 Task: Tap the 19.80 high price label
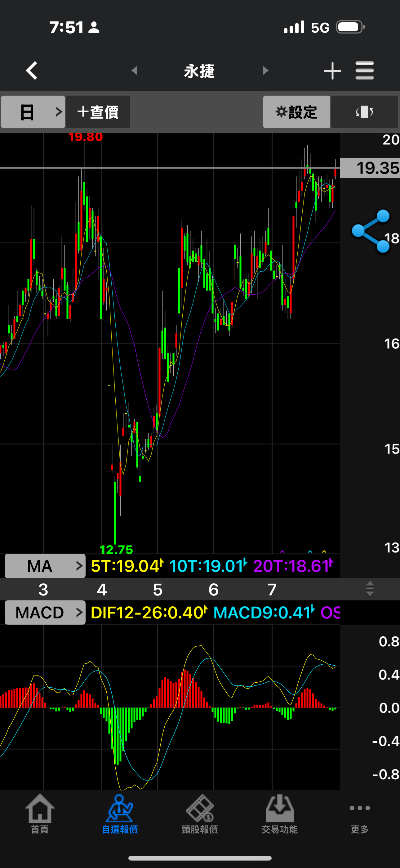(x=86, y=137)
